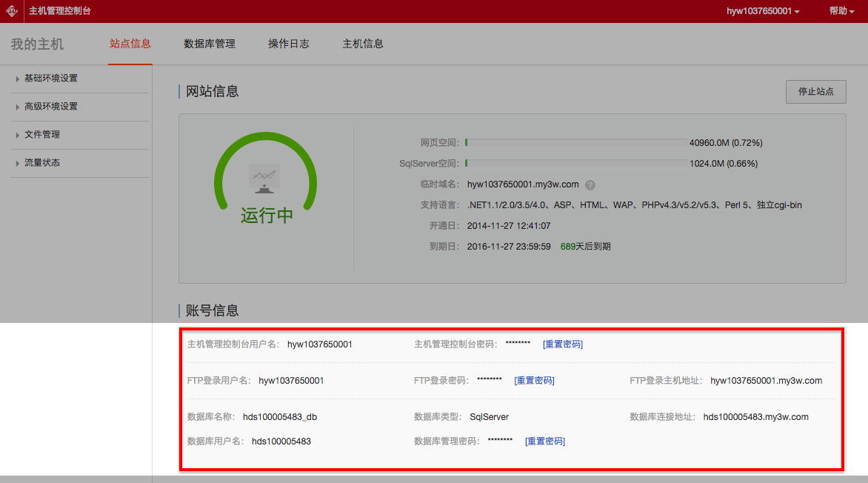Expand 文件管理 in the left panel

click(x=41, y=135)
